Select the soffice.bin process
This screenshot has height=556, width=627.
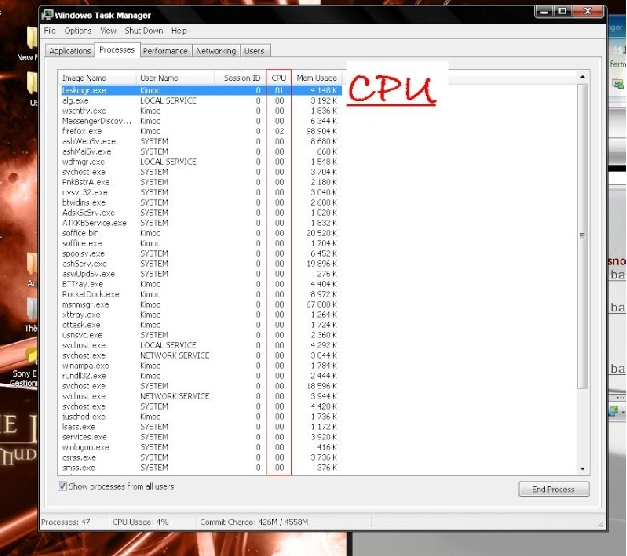[x=200, y=233]
